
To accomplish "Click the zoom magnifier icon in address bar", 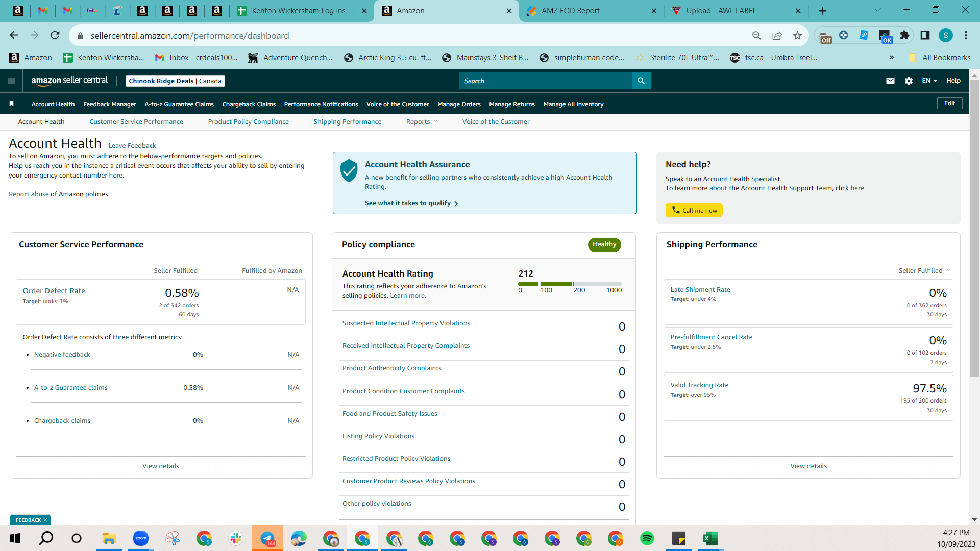I will click(x=756, y=35).
